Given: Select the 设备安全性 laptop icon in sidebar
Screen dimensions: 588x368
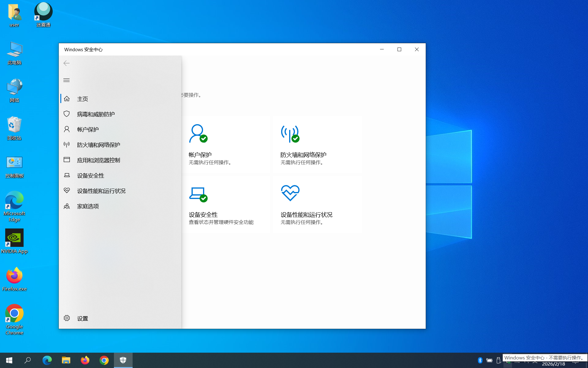Looking at the screenshot, I should pos(67,175).
